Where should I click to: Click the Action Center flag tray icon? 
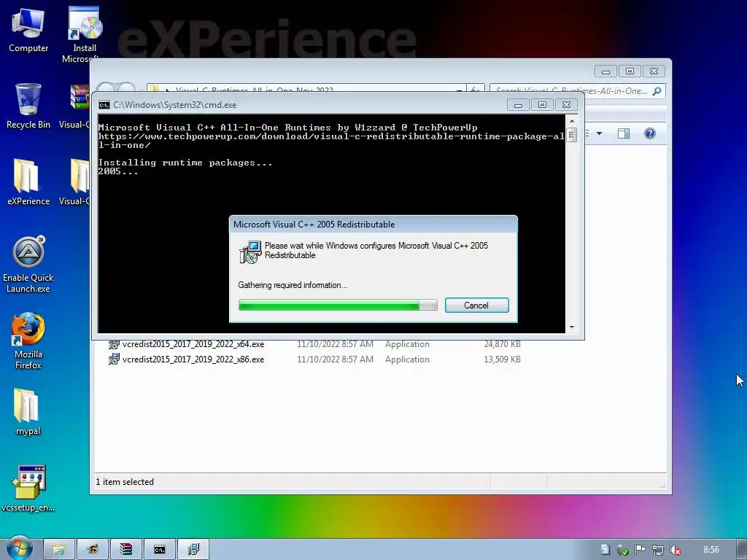pos(640,550)
